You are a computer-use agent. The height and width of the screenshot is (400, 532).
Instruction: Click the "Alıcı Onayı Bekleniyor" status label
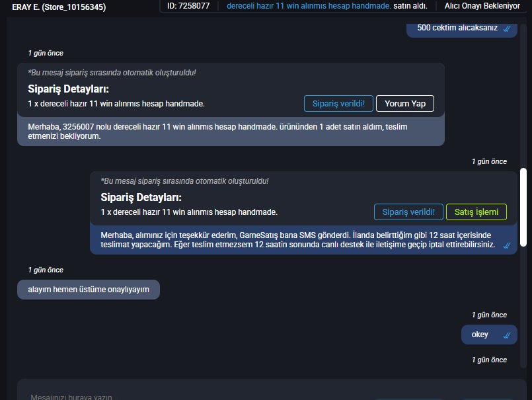482,6
